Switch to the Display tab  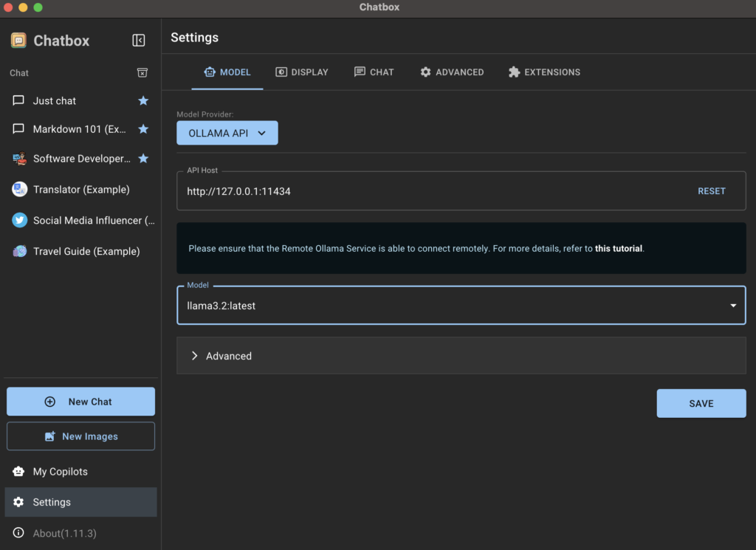coord(302,72)
